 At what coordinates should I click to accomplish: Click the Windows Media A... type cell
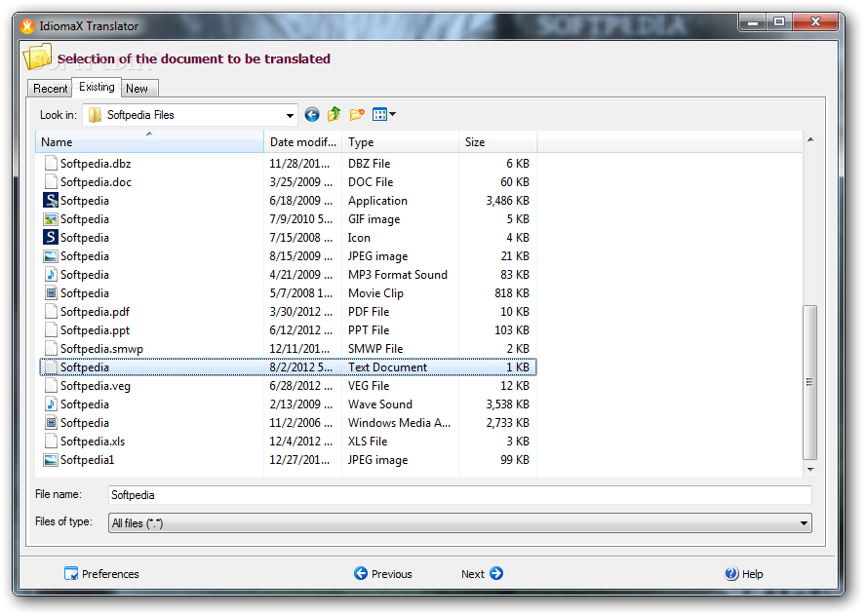(400, 422)
